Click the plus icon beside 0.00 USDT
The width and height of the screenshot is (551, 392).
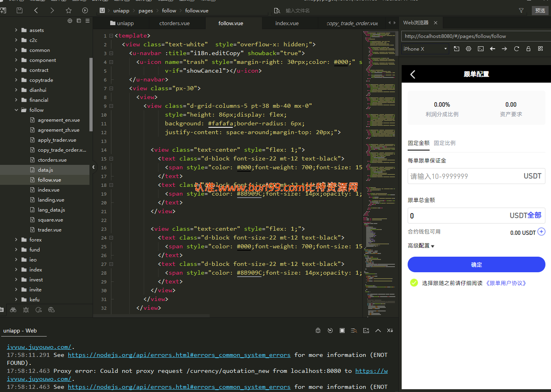tap(541, 232)
